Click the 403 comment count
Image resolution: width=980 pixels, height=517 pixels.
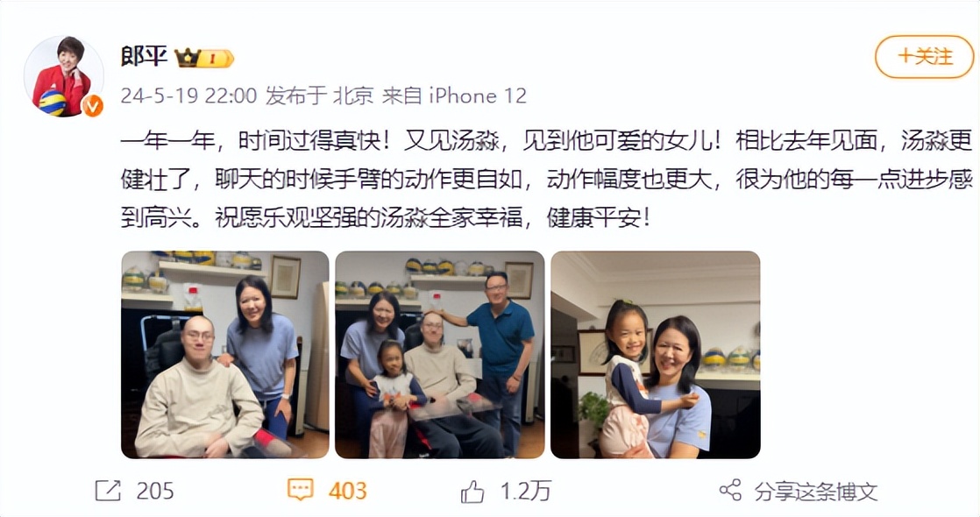pyautogui.click(x=347, y=492)
